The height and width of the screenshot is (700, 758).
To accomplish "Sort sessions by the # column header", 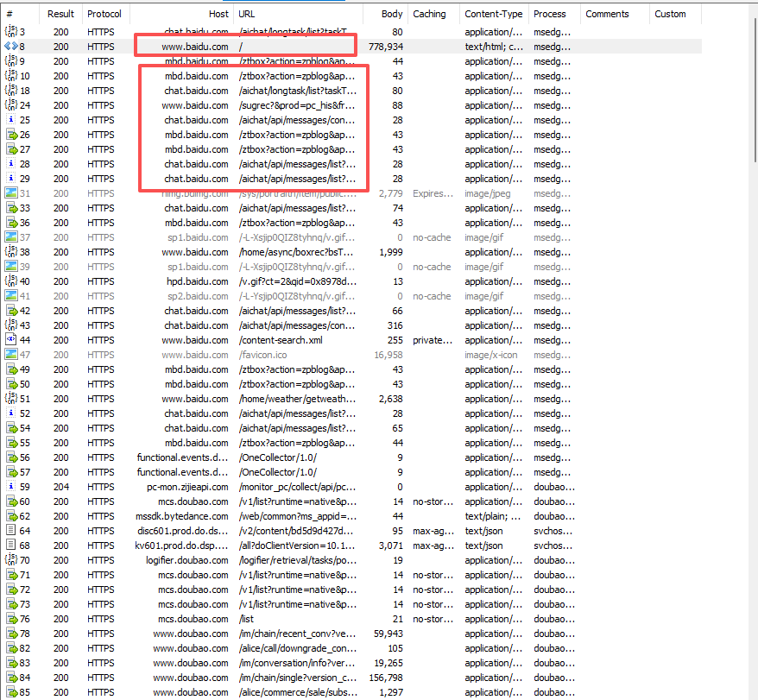I will 19,14.
